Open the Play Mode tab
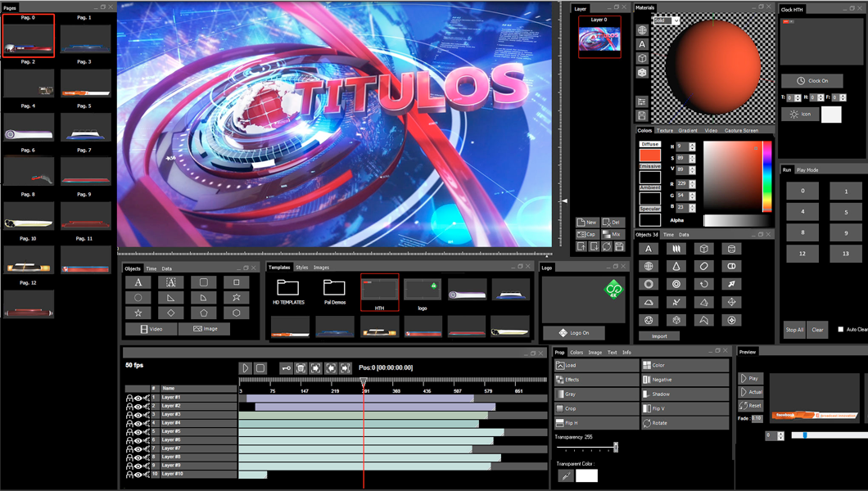The width and height of the screenshot is (868, 491). pos(807,170)
